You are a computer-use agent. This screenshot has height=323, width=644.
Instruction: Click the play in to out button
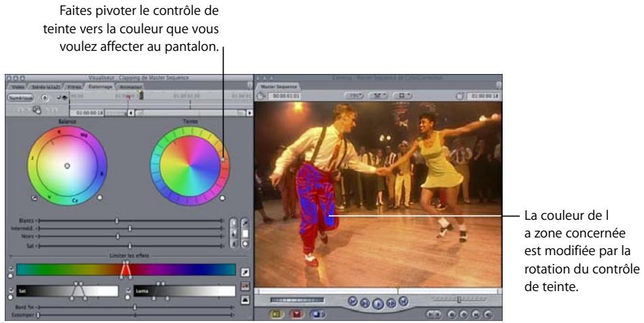365,303
